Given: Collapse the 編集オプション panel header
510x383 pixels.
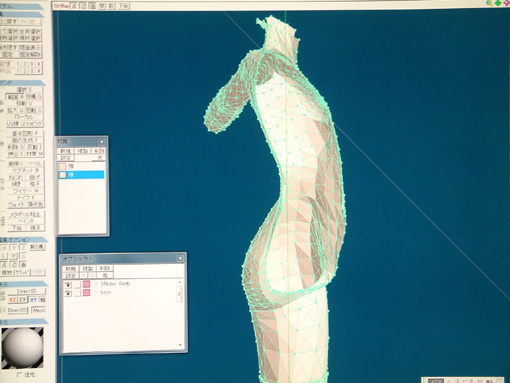Looking at the screenshot, I should [23, 240].
